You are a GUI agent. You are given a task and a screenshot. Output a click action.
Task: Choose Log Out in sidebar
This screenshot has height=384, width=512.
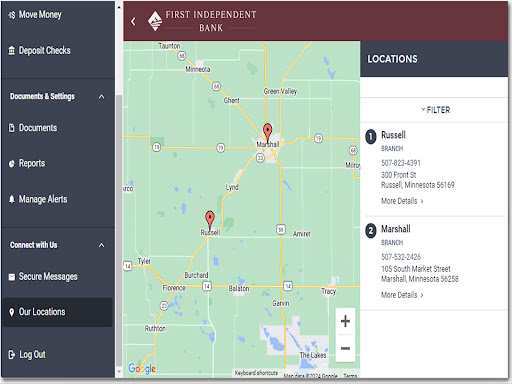pyautogui.click(x=57, y=355)
